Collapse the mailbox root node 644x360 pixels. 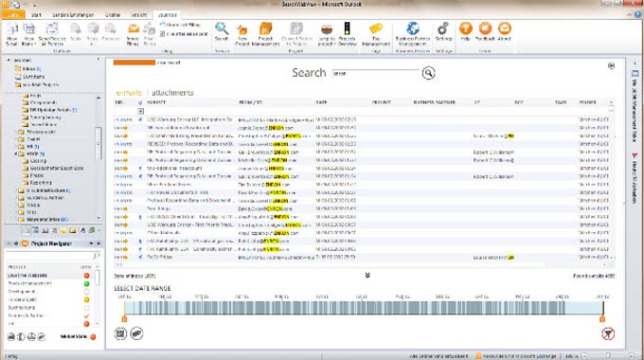click(x=9, y=60)
